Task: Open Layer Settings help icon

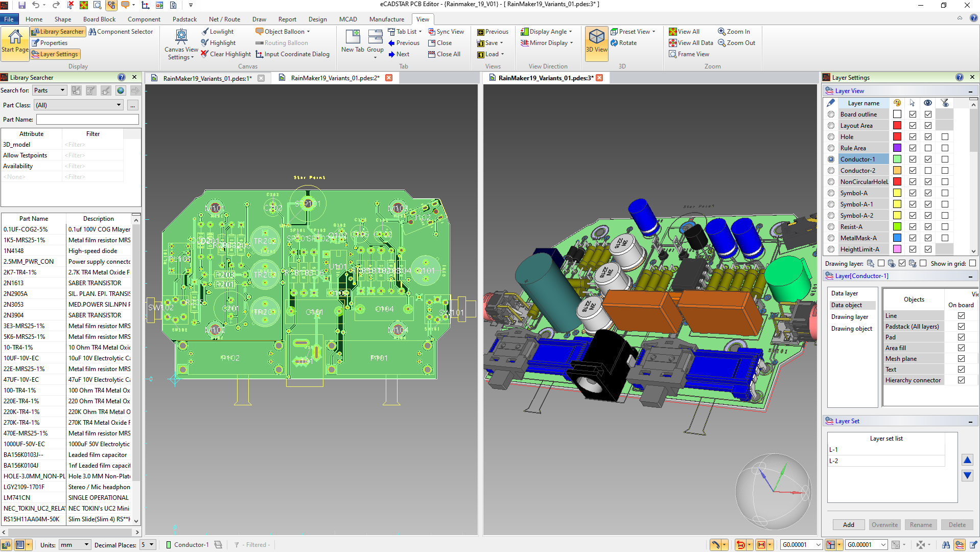Action: [x=959, y=77]
